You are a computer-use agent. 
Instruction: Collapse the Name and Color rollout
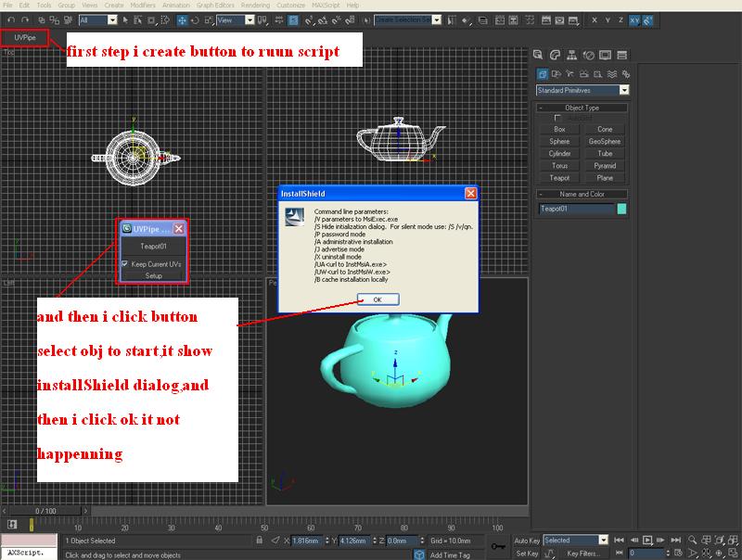tap(582, 194)
